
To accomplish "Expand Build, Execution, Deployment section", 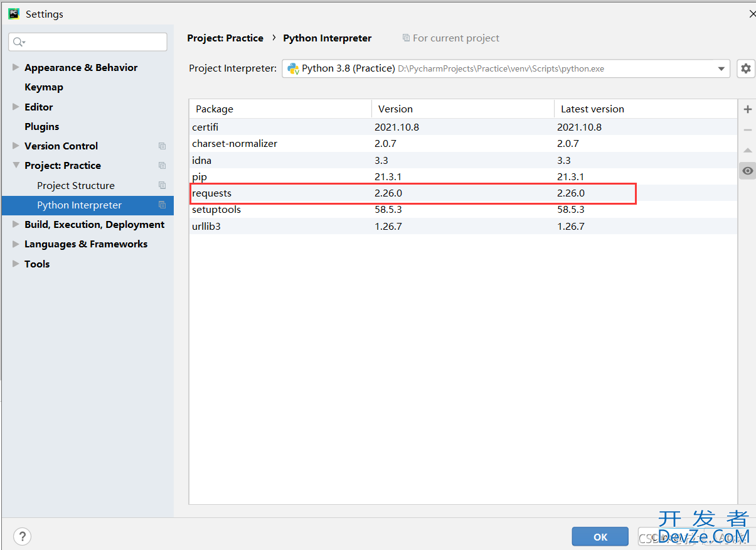I will [x=16, y=224].
